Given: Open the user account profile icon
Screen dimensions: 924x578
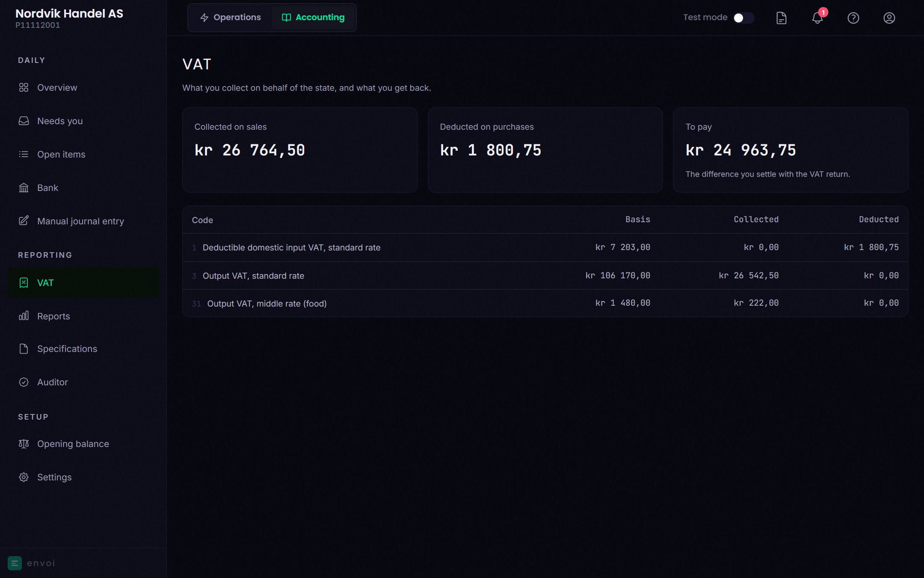Looking at the screenshot, I should point(889,18).
